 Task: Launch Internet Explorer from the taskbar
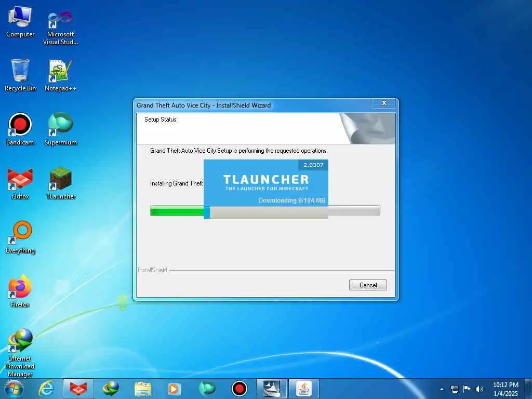coord(46,389)
